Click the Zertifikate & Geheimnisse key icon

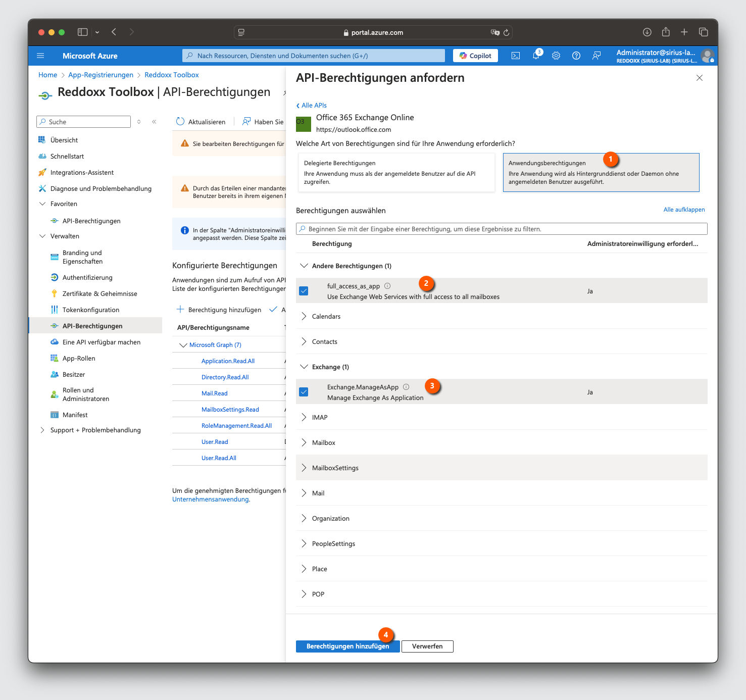click(x=55, y=293)
